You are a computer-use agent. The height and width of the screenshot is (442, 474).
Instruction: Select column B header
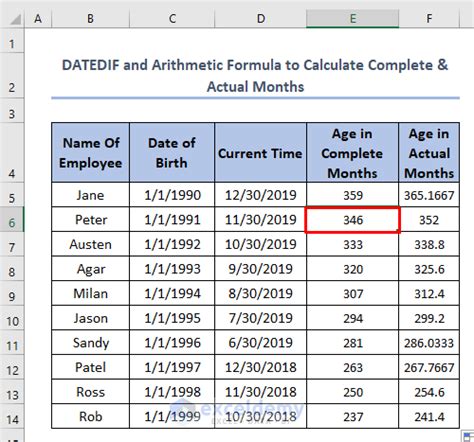point(90,19)
